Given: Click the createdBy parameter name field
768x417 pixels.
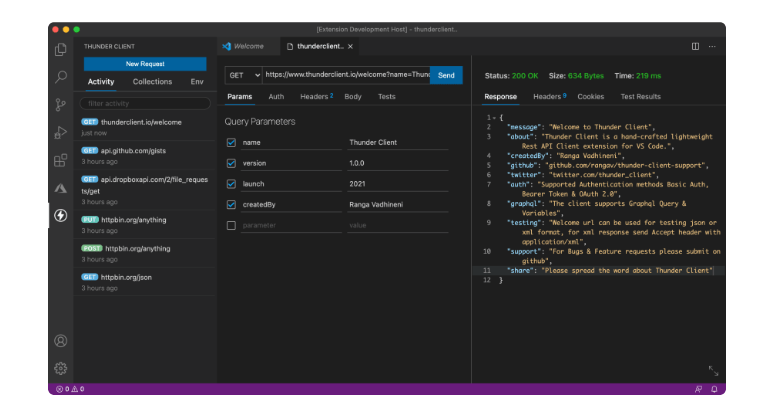Looking at the screenshot, I should (x=291, y=204).
